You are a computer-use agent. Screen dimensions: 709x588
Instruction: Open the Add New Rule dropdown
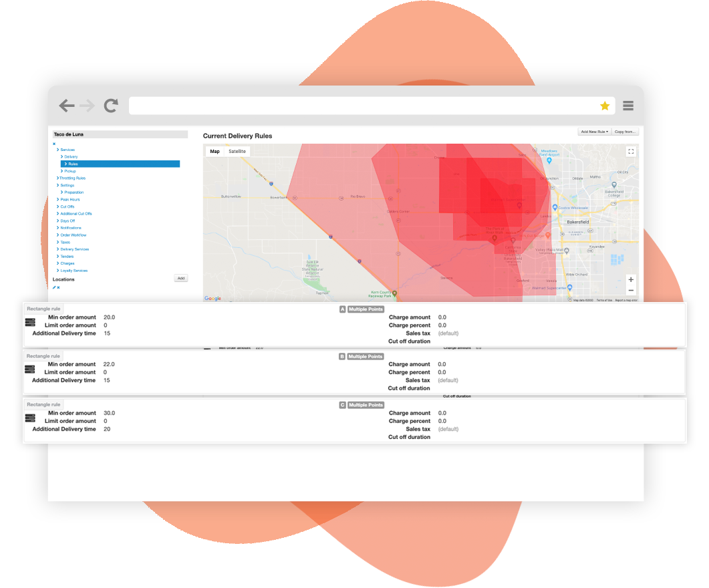point(595,132)
